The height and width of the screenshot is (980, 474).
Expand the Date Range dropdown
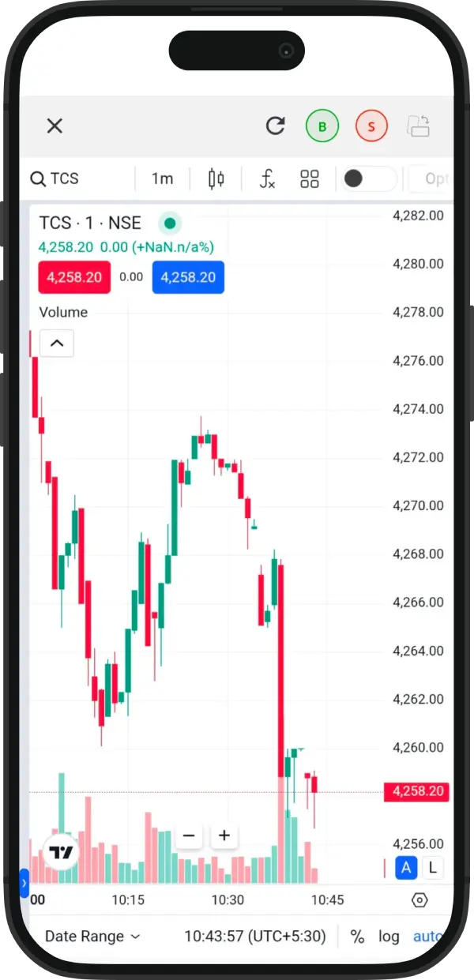coord(92,937)
